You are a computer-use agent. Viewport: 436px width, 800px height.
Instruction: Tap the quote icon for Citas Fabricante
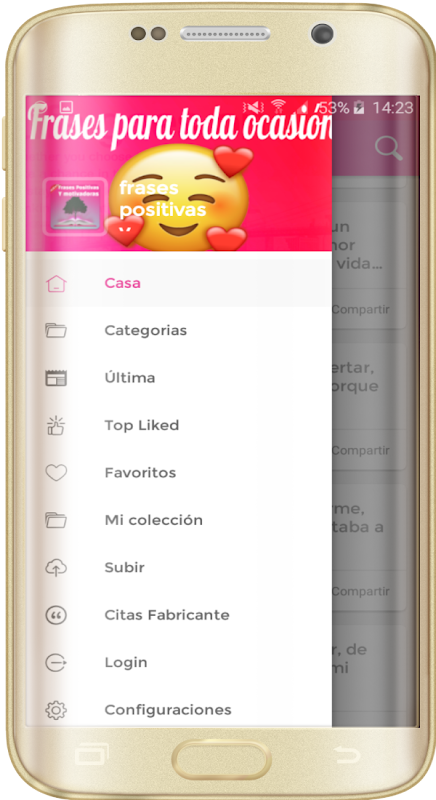(56, 615)
